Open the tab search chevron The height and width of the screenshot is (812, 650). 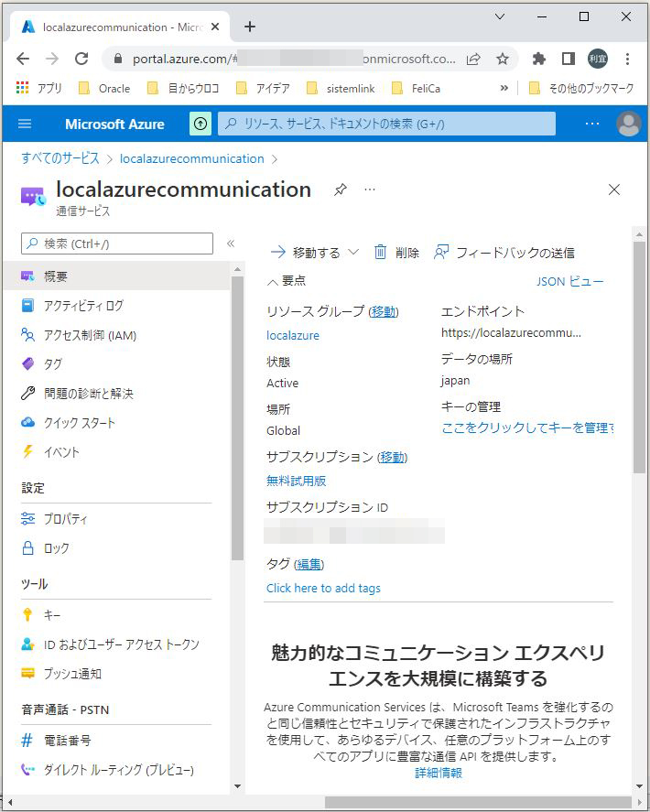(499, 16)
